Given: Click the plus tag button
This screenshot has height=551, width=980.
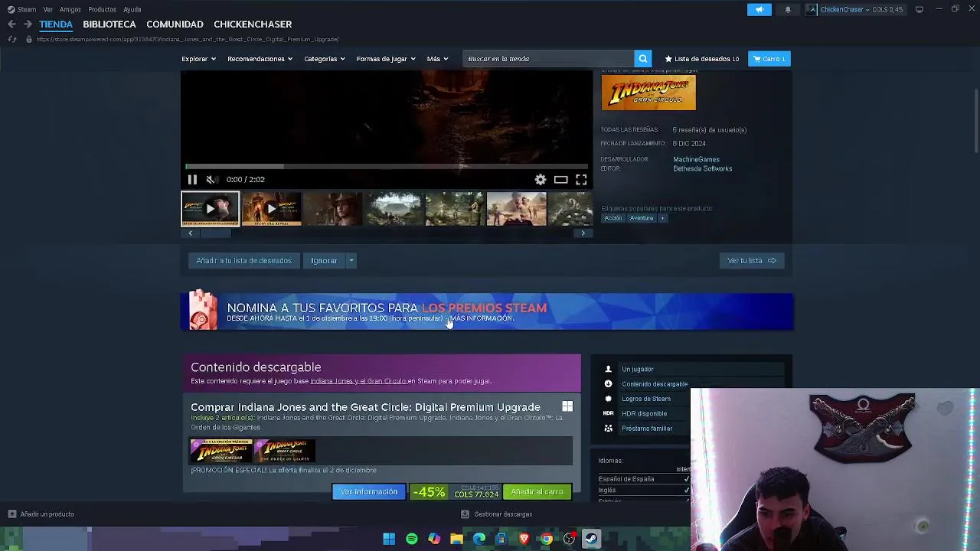Looking at the screenshot, I should pyautogui.click(x=662, y=218).
